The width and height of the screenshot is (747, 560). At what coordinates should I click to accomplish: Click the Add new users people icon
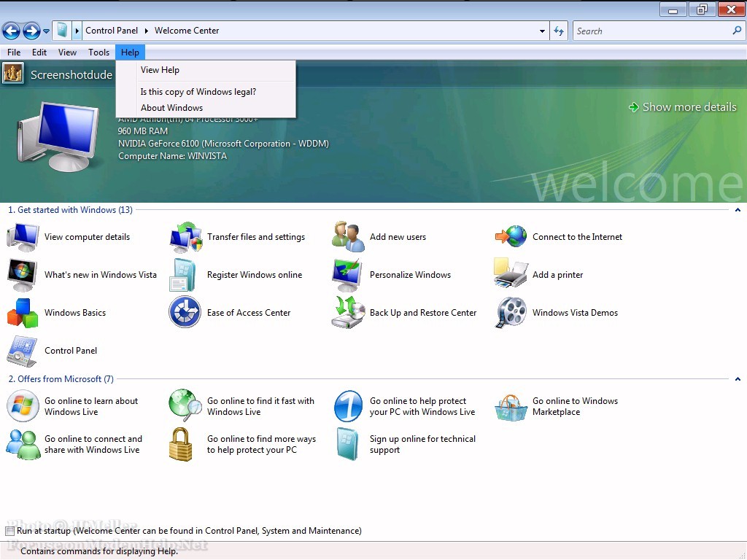348,236
